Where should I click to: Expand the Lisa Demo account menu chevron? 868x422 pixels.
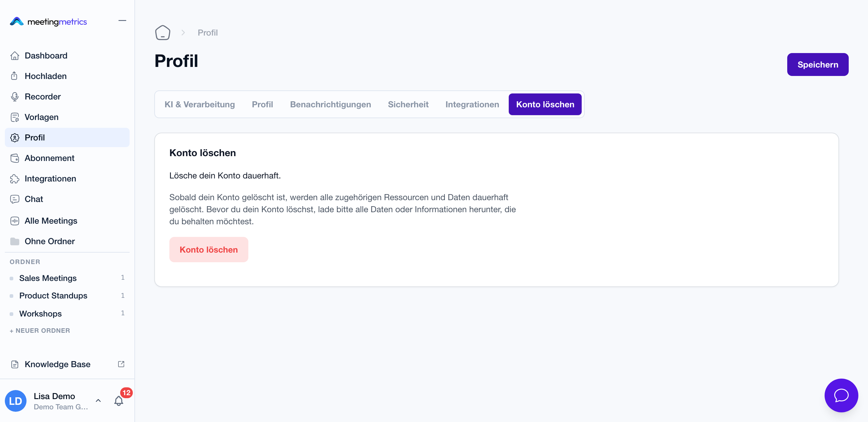(98, 400)
